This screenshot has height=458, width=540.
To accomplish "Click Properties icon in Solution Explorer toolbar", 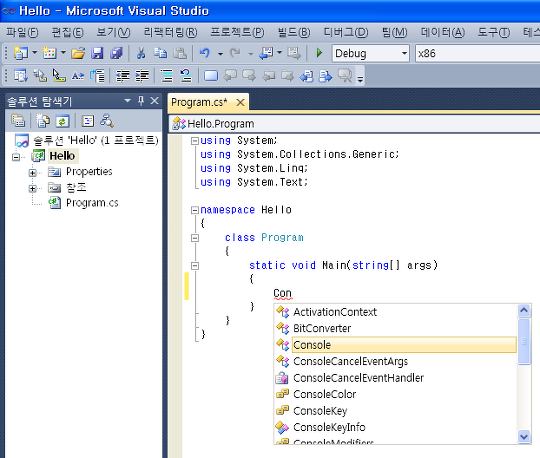I will click(18, 121).
